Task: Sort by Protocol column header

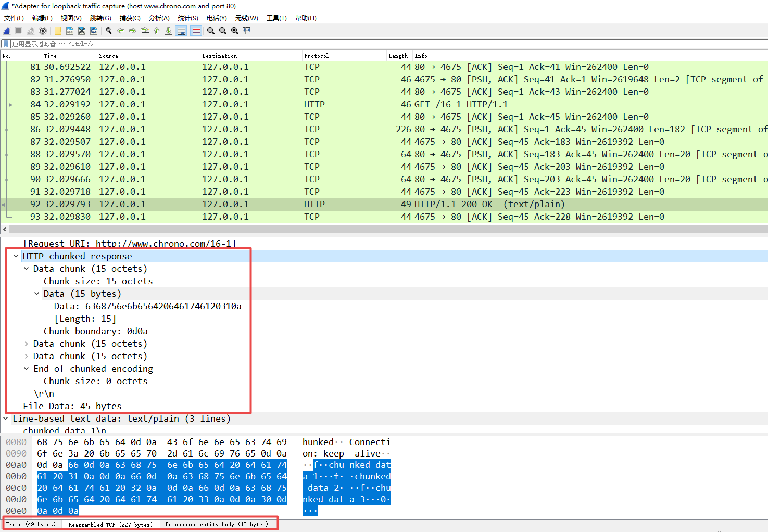Action: (x=344, y=56)
